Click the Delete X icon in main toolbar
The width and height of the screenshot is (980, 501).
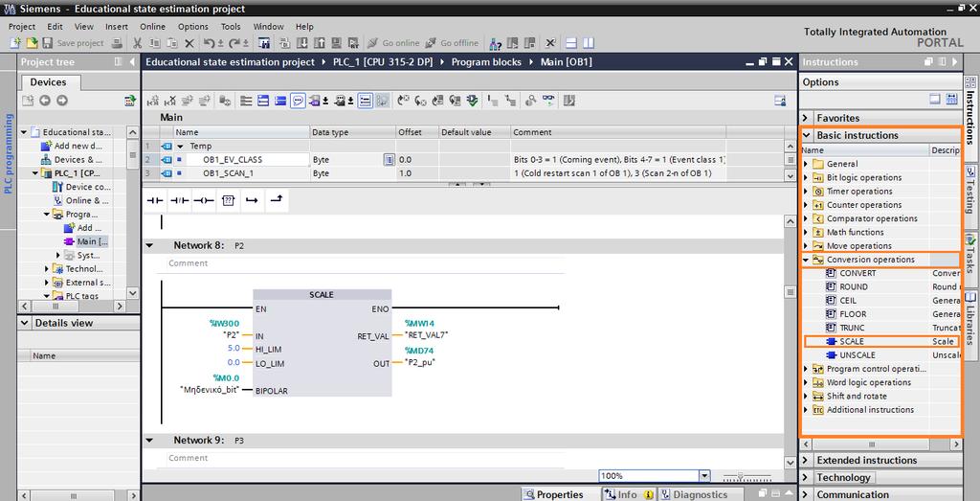[189, 43]
